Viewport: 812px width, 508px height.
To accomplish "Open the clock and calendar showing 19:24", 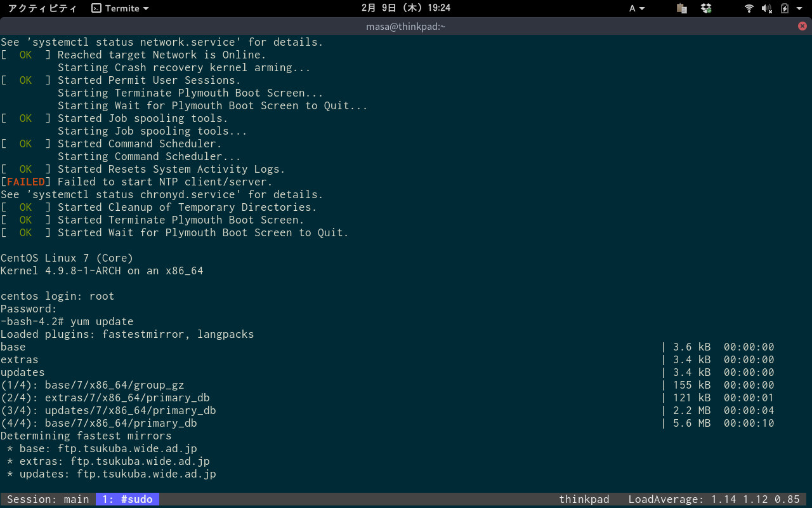I will (x=406, y=8).
